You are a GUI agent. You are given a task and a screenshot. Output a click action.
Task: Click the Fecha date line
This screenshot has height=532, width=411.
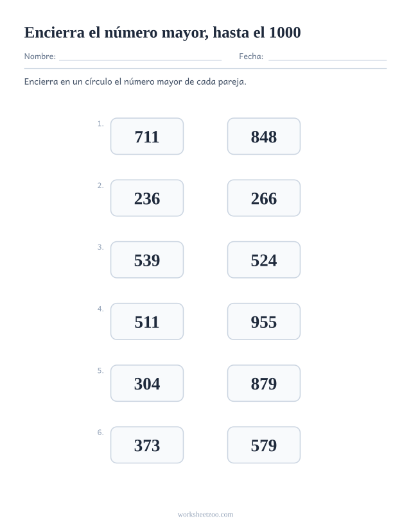(x=328, y=60)
